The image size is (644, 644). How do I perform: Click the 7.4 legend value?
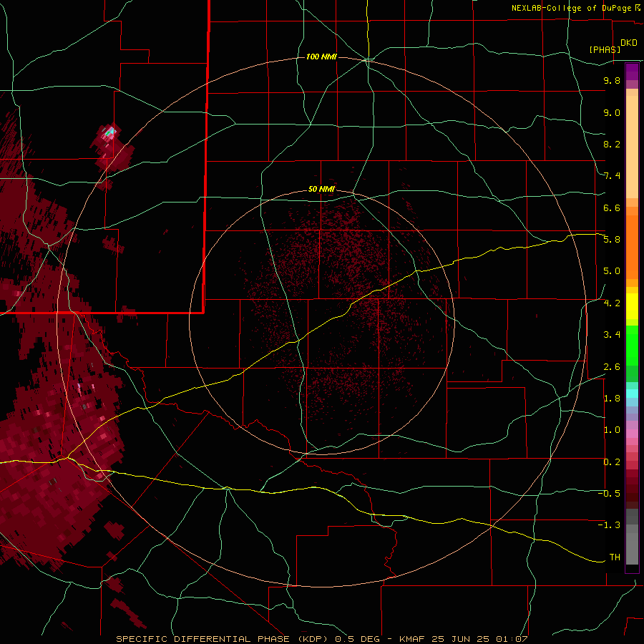pos(612,176)
